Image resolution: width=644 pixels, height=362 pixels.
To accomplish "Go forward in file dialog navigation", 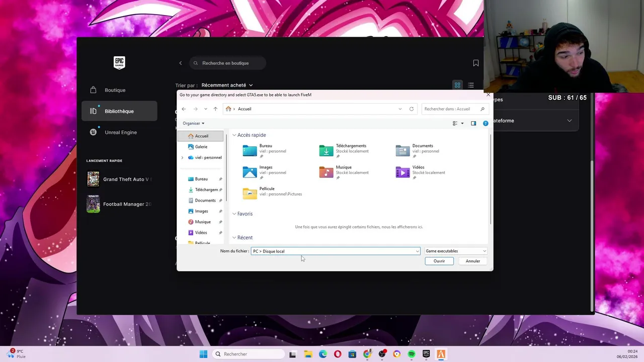I will [x=195, y=109].
